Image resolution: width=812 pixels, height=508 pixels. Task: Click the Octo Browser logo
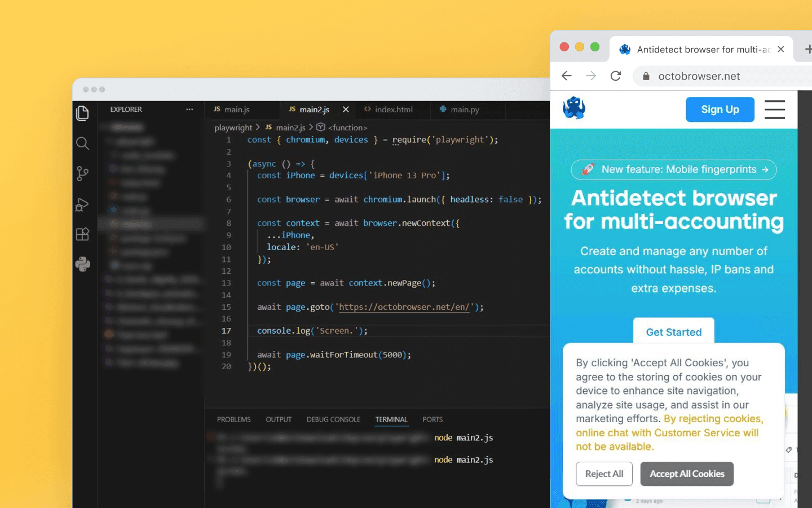click(x=574, y=108)
